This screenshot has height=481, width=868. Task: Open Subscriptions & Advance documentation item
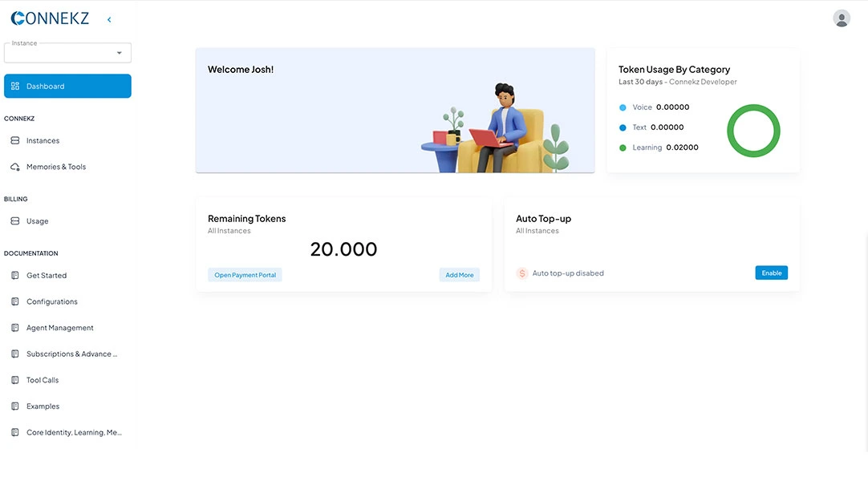[71, 354]
